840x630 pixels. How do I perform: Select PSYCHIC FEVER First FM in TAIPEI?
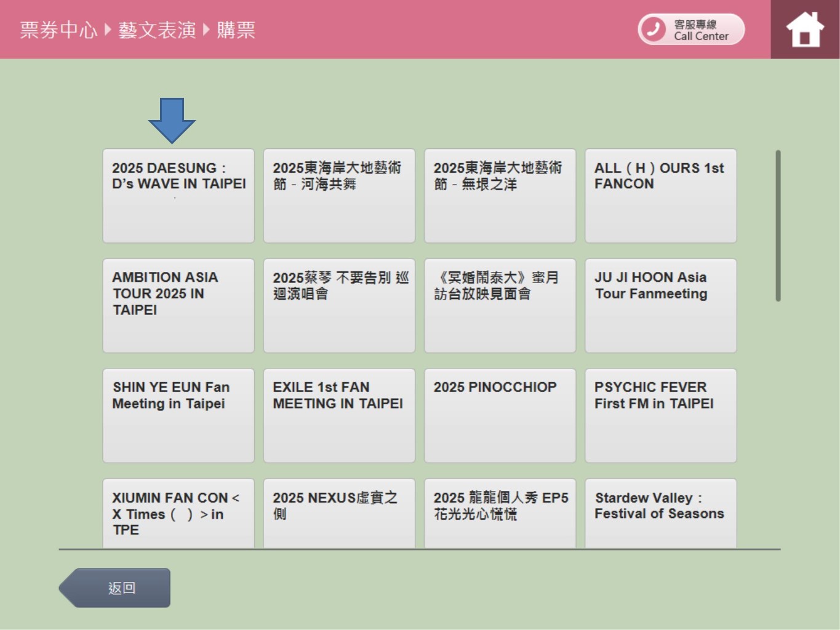point(660,414)
